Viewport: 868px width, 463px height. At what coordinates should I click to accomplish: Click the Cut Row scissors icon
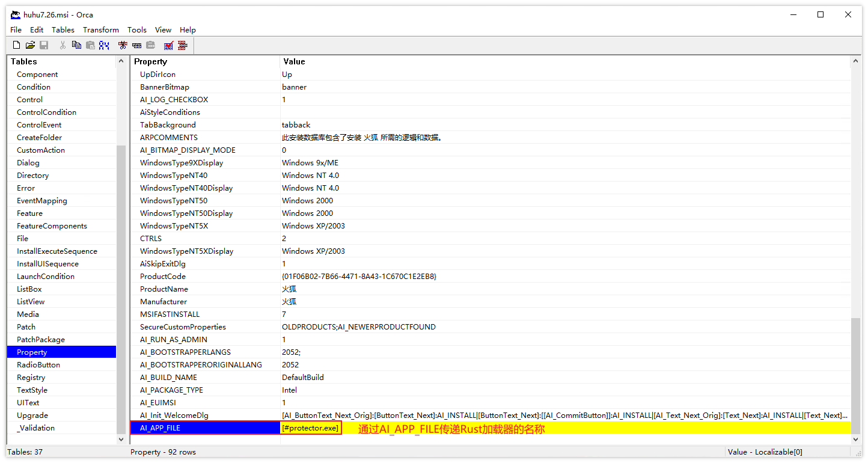pos(123,45)
